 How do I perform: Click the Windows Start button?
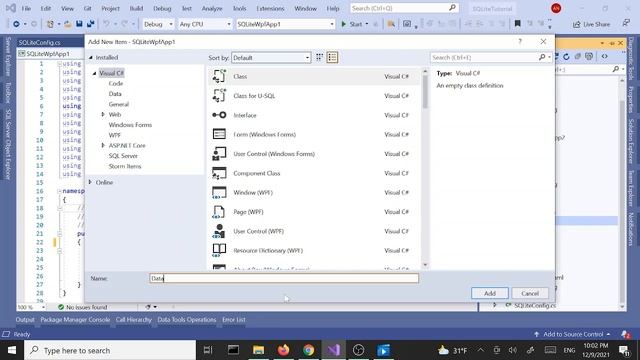12,350
